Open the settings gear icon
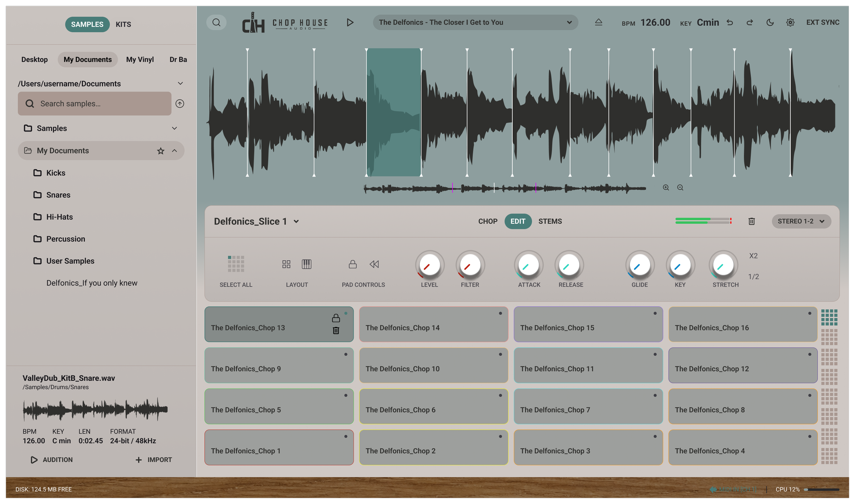The height and width of the screenshot is (504, 855). [790, 23]
